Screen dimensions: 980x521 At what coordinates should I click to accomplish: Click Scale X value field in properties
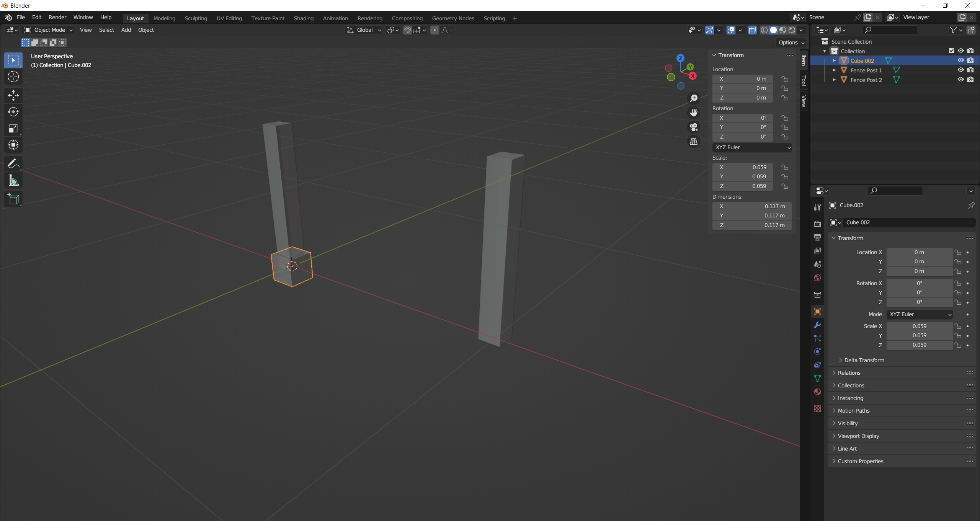[x=919, y=326]
